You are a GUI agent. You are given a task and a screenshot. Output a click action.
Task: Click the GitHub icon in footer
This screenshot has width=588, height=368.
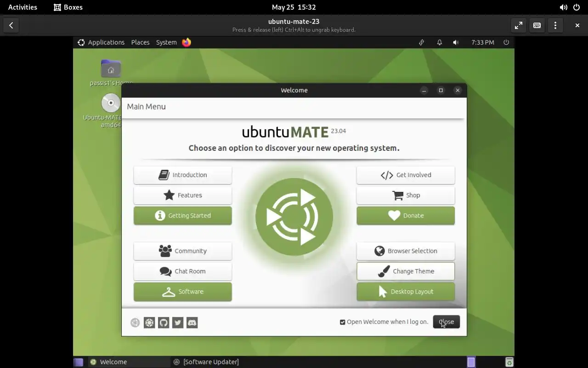[x=164, y=322]
